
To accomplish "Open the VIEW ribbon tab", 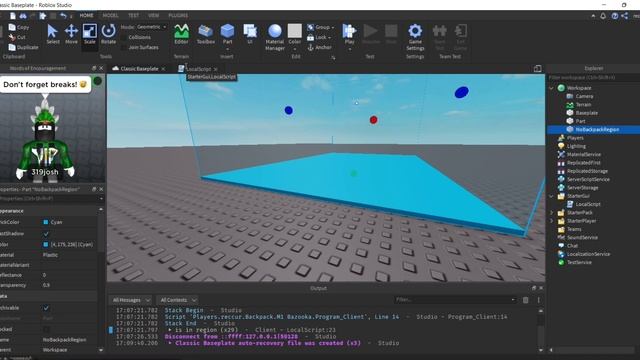I will pyautogui.click(x=153, y=16).
